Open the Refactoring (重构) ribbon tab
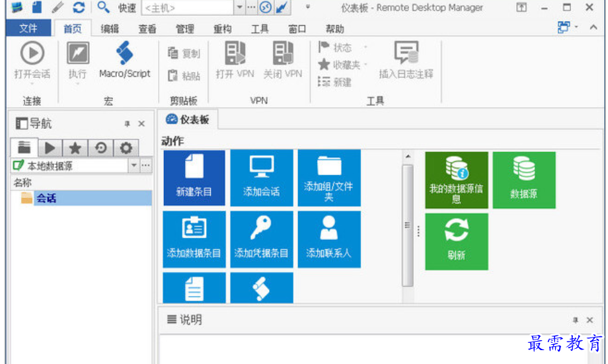The width and height of the screenshot is (608, 364). coord(223,28)
